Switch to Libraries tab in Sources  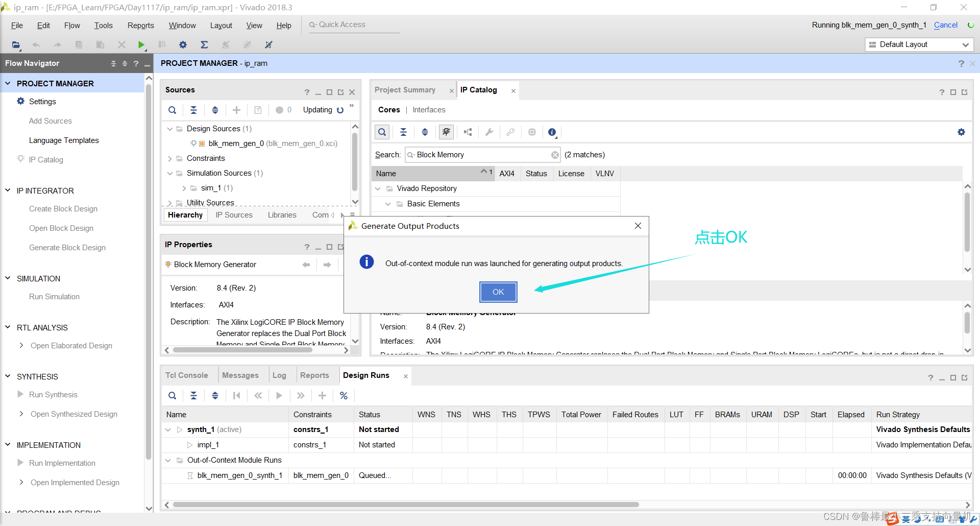pyautogui.click(x=282, y=215)
